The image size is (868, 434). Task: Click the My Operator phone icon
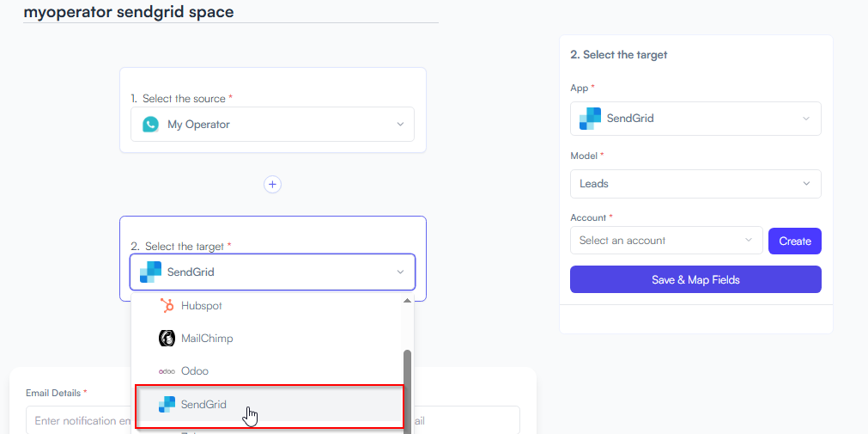click(x=150, y=124)
